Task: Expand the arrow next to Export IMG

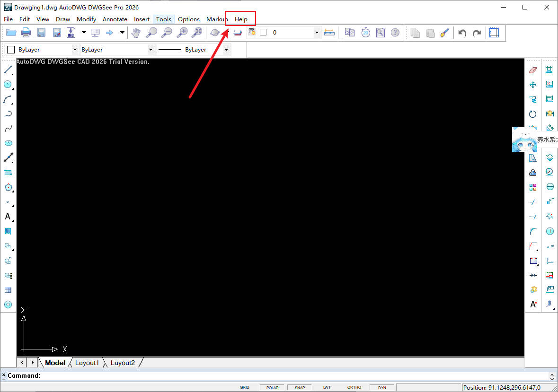Action: tap(84, 33)
